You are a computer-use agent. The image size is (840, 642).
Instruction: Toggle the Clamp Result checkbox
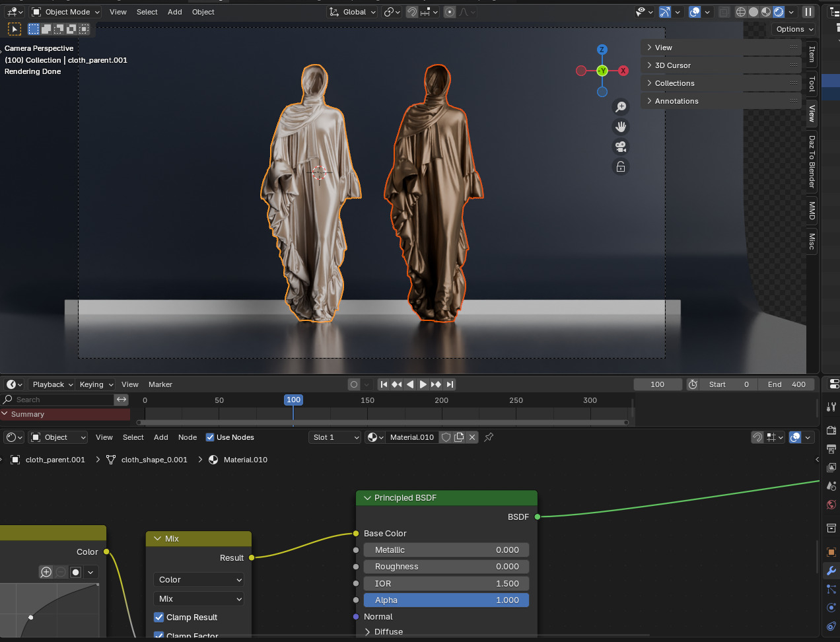158,617
